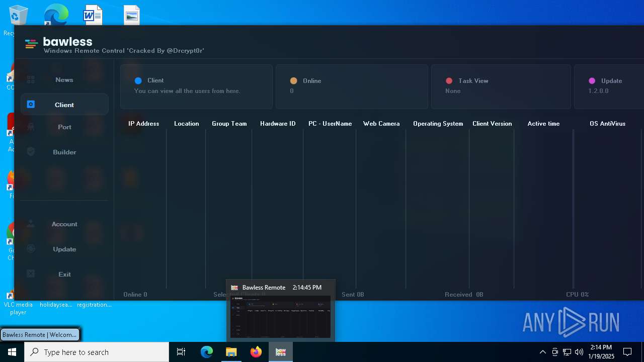Open the Client info card

[x=196, y=86]
